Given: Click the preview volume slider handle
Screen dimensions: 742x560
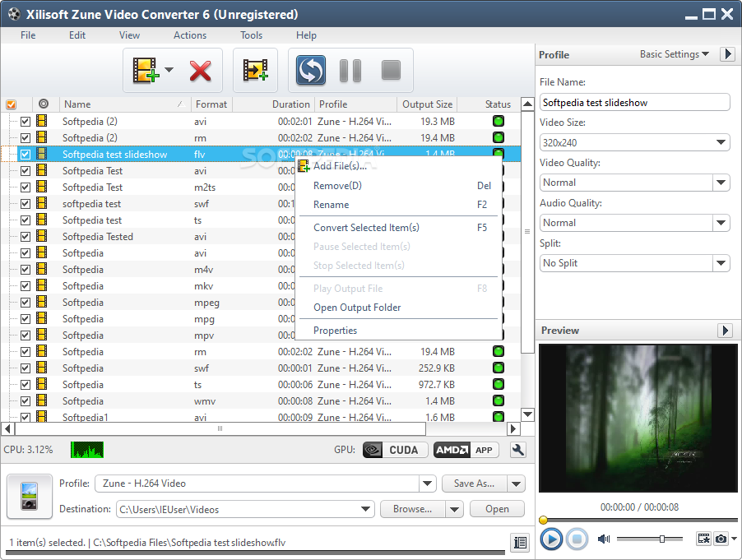Looking at the screenshot, I should click(662, 539).
